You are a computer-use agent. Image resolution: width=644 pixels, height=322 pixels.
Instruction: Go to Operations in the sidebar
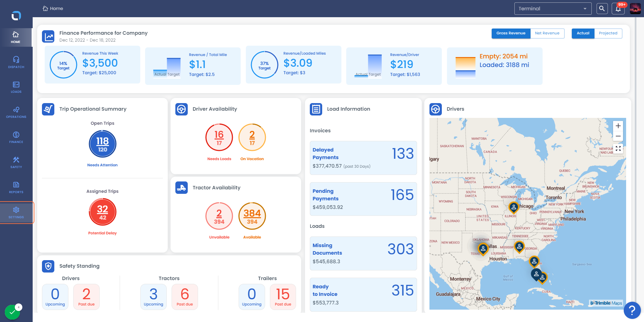[16, 113]
